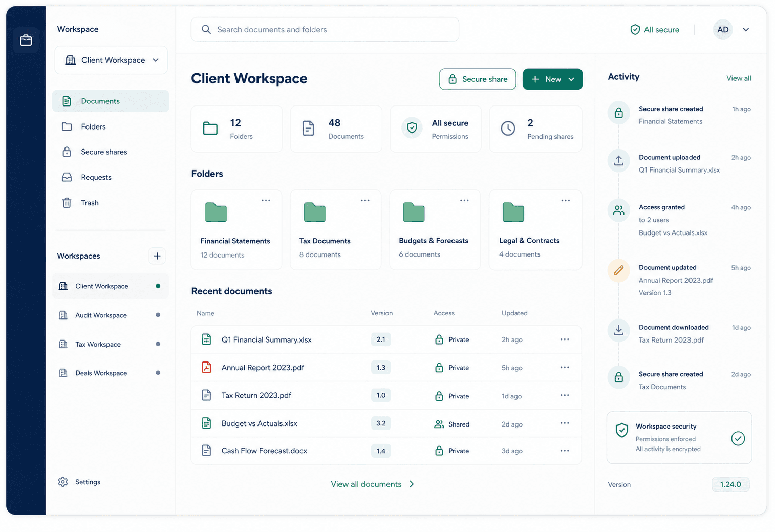Open the AD user avatar
Screen dimensions: 775x532
coord(723,30)
